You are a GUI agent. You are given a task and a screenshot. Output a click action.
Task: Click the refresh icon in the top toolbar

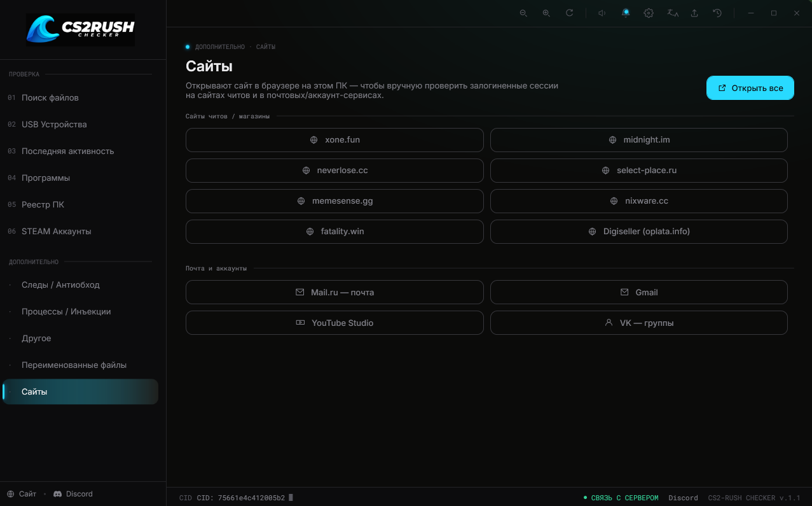click(569, 13)
